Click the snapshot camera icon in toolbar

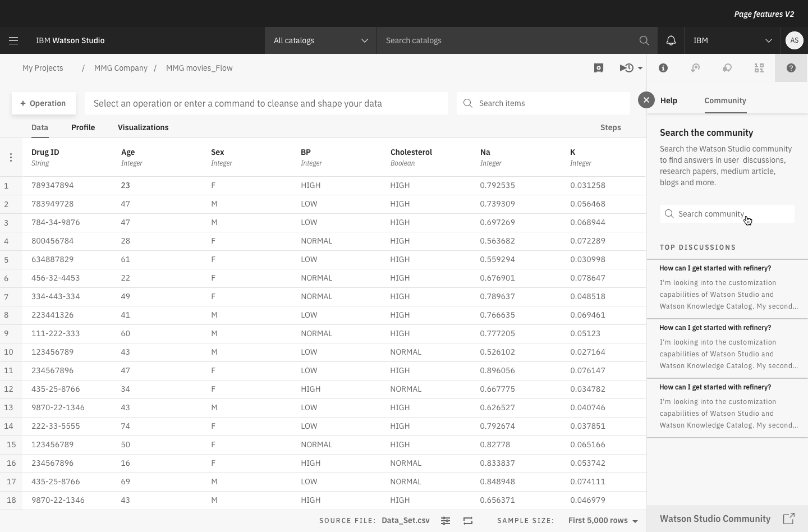coord(599,68)
